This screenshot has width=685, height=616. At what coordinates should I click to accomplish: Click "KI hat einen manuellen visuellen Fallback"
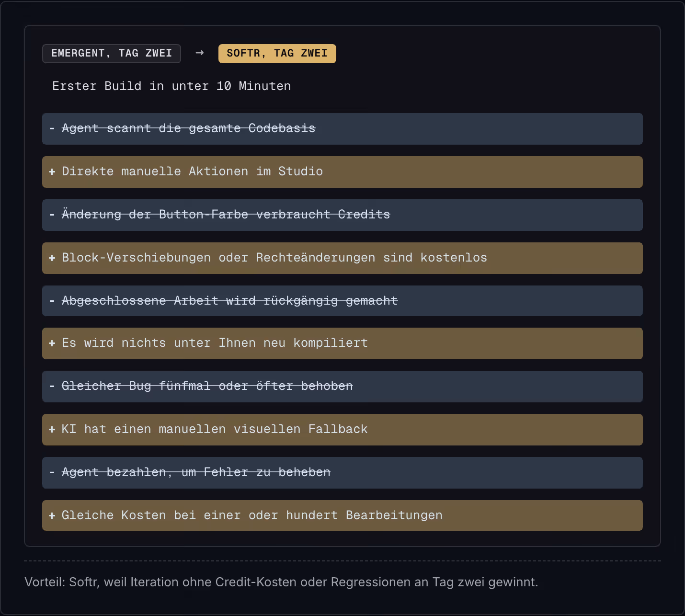342,430
